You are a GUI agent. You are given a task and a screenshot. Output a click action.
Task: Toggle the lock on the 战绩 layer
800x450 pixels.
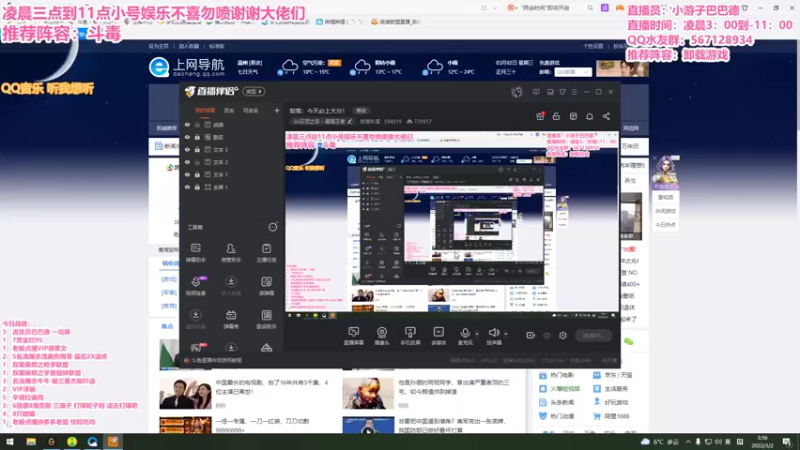point(197,125)
